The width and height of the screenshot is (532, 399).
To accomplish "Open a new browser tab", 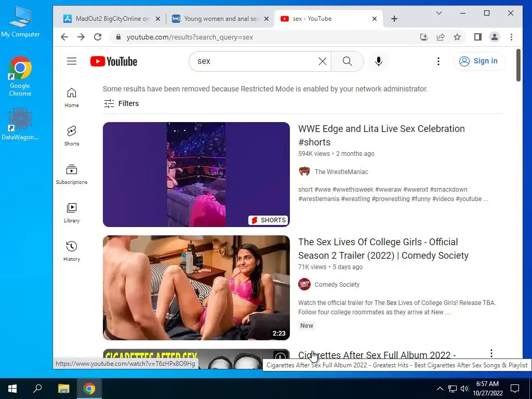I will (x=394, y=19).
